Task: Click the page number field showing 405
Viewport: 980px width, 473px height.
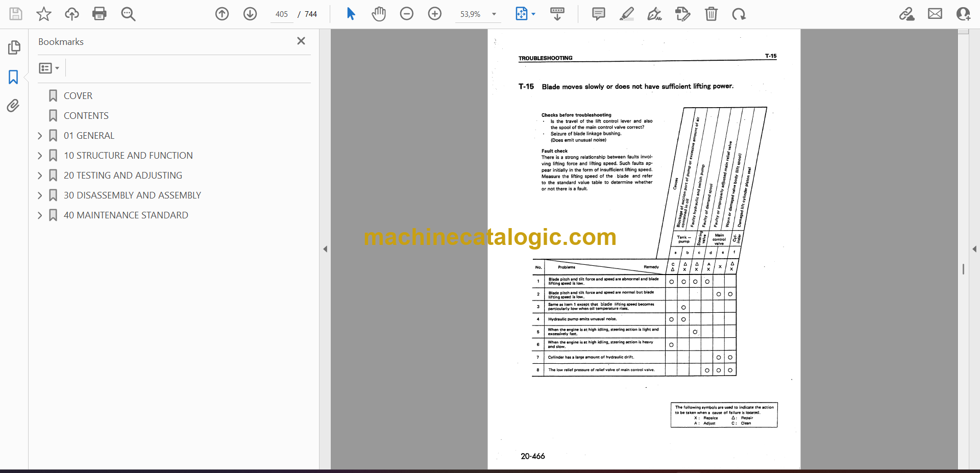Action: coord(282,14)
